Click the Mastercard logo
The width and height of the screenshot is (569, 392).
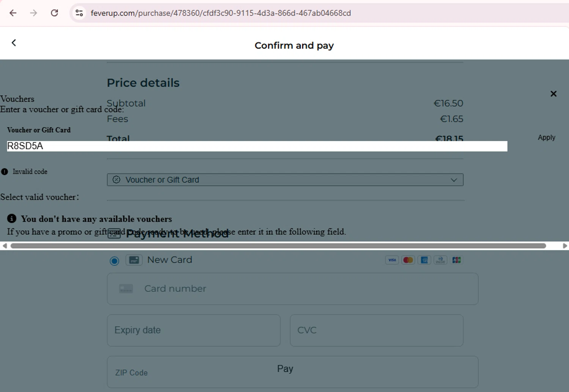click(408, 260)
